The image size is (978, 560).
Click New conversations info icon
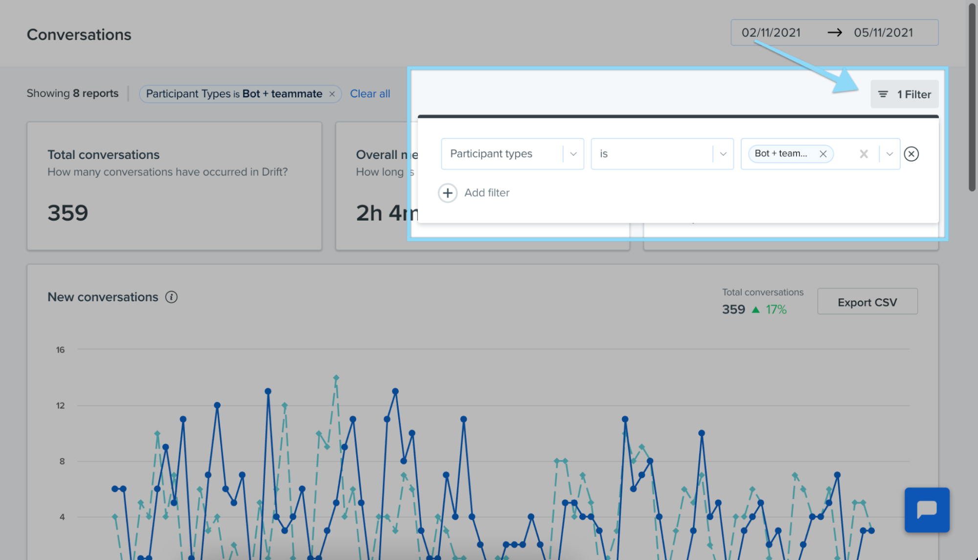coord(171,297)
